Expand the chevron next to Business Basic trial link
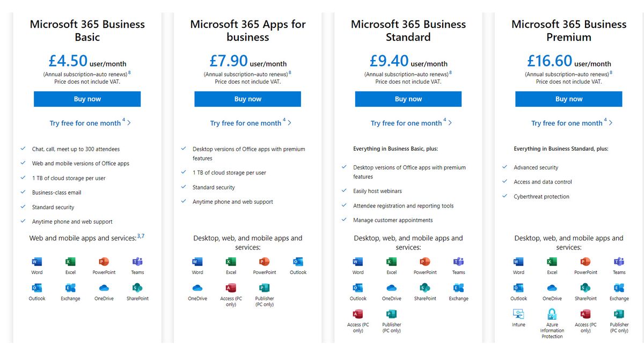 pos(129,123)
